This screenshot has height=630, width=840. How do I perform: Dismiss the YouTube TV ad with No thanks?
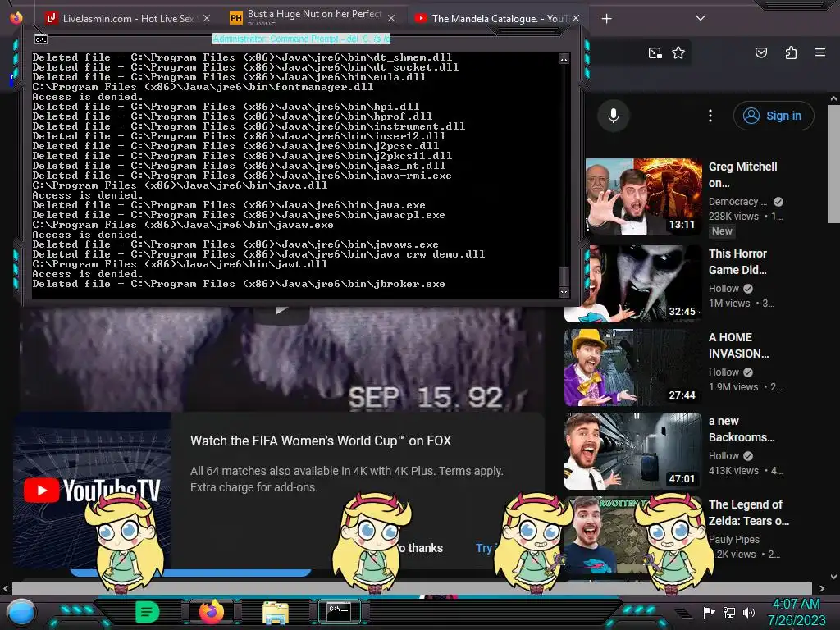click(421, 548)
